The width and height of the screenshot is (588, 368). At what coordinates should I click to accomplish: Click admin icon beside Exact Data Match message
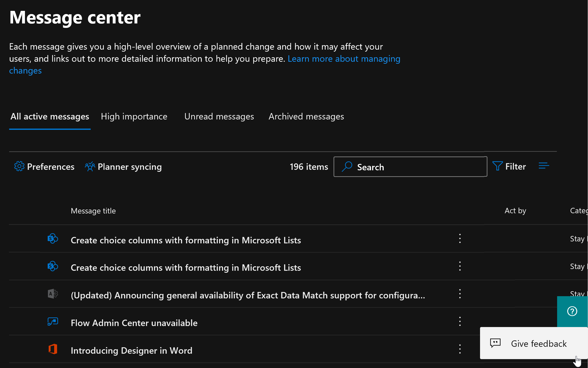point(53,294)
